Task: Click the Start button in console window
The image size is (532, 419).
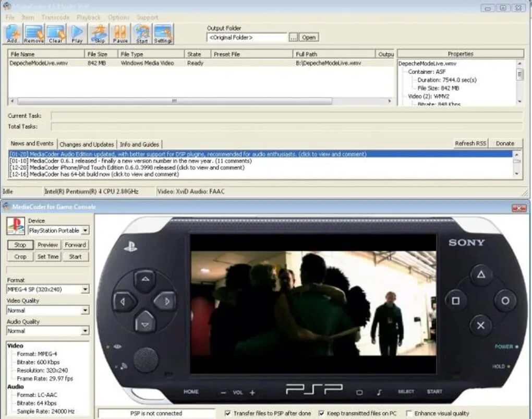Action: (75, 257)
